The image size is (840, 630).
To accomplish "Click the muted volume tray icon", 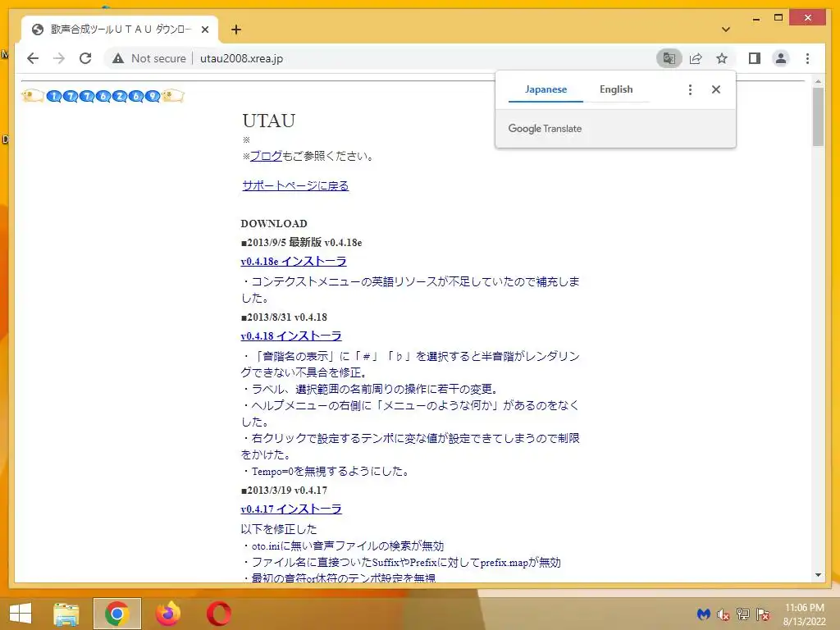I will pos(724,614).
